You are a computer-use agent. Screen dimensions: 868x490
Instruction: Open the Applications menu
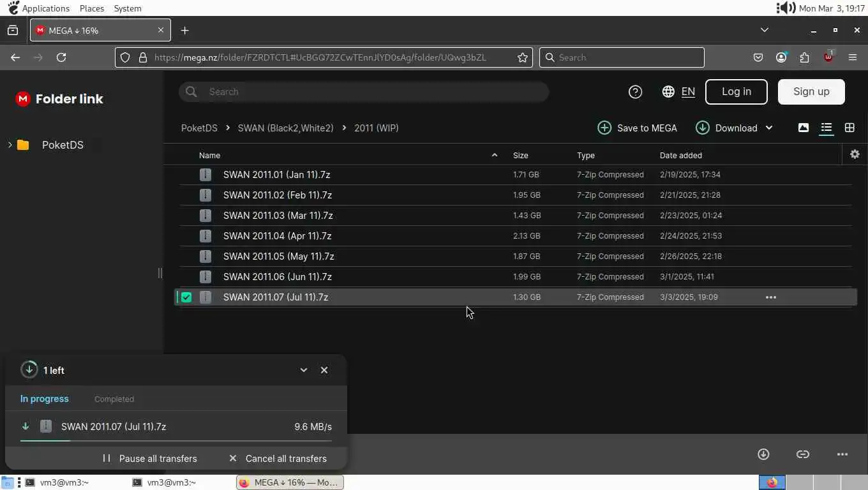(46, 8)
